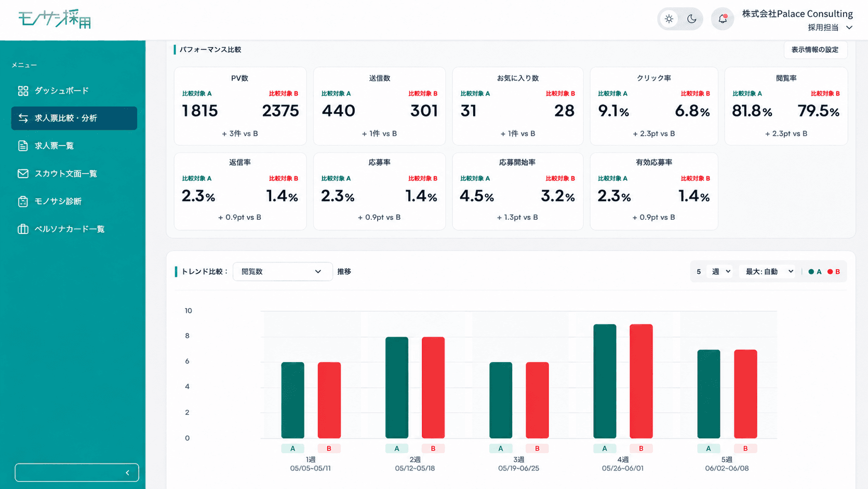This screenshot has width=868, height=489.
Task: Switch to light mode sun icon
Action: [669, 19]
